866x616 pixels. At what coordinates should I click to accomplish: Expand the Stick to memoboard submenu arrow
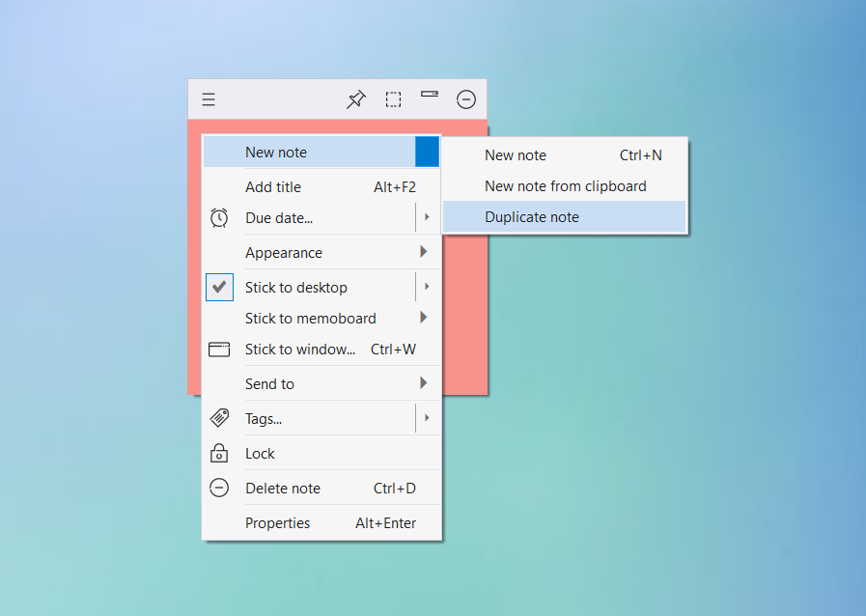point(424,317)
